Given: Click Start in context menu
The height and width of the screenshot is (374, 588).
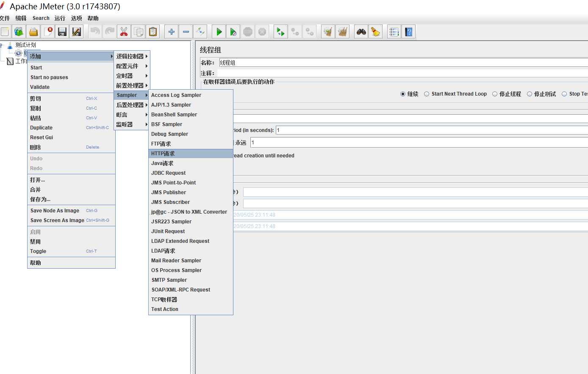Looking at the screenshot, I should click(x=71, y=68).
